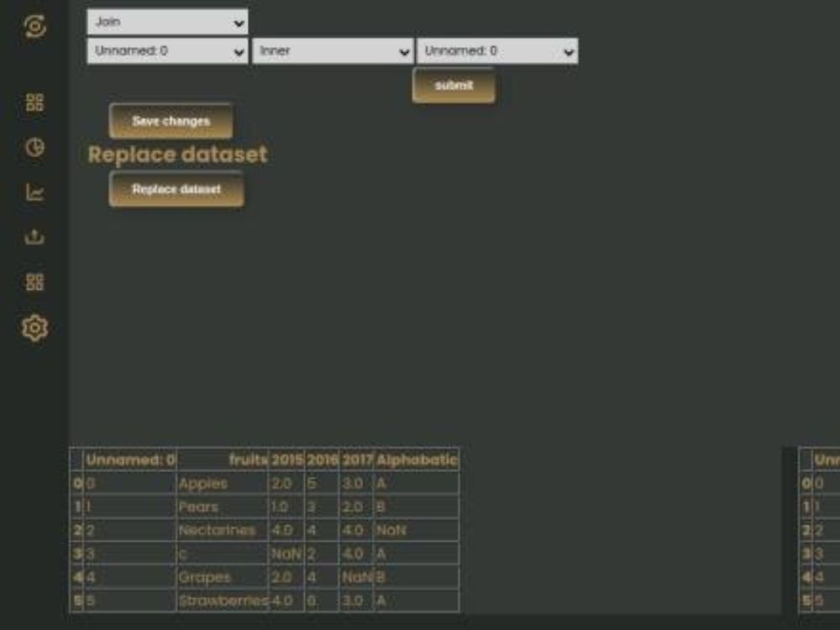This screenshot has height=630, width=840.
Task: Click the 2015 column header
Action: coord(286,459)
